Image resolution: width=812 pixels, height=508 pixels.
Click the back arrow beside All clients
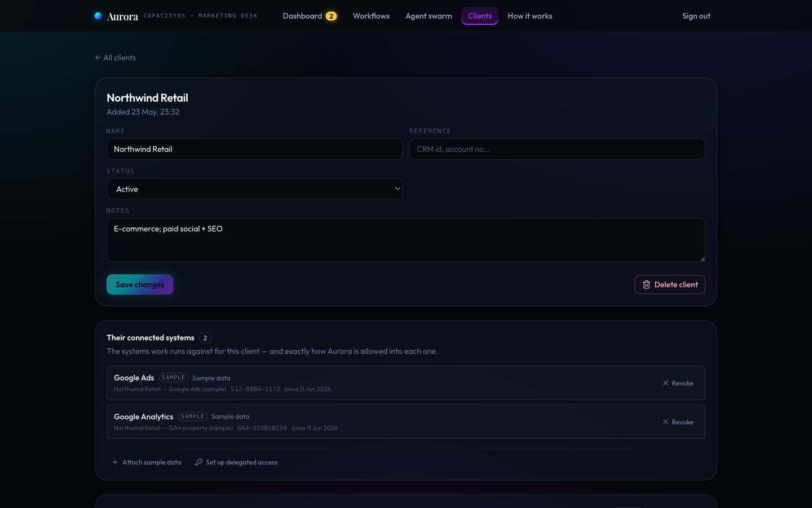pyautogui.click(x=98, y=58)
